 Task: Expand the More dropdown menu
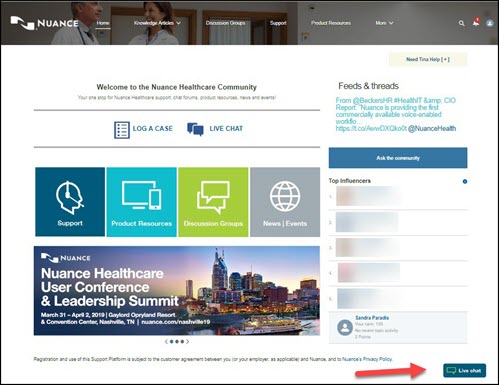[384, 23]
